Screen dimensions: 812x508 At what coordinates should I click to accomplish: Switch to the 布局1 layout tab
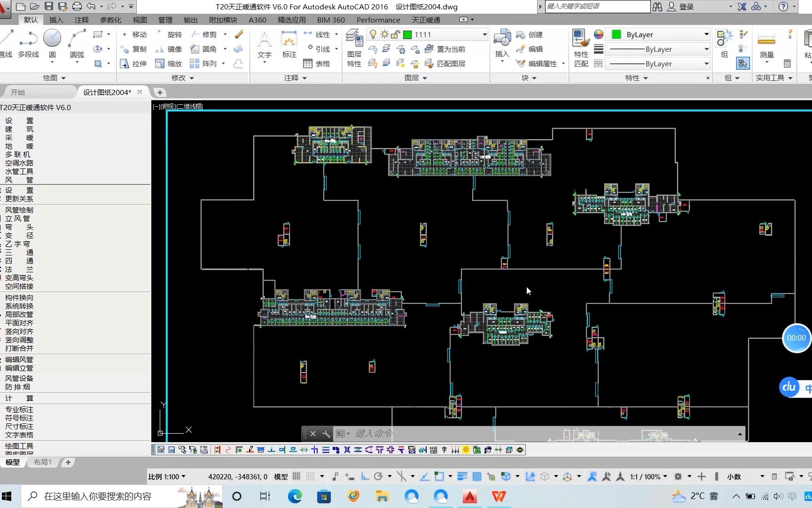point(42,462)
